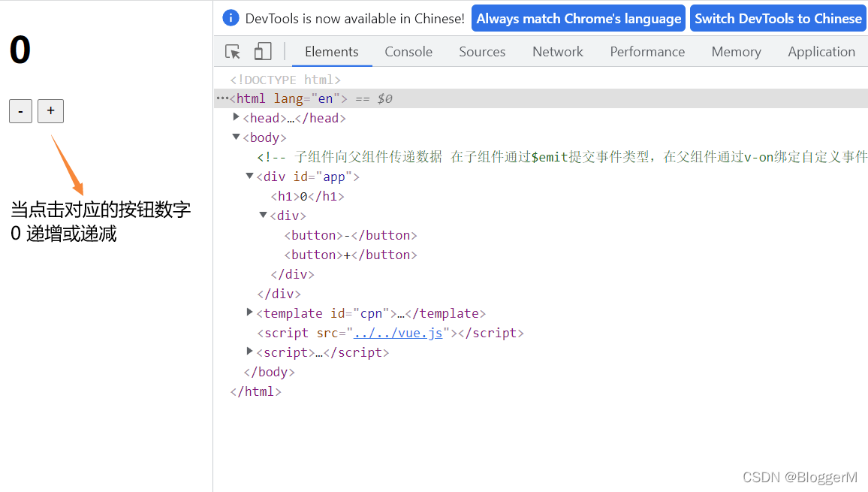Open the ../../vue.js script link

coord(398,333)
